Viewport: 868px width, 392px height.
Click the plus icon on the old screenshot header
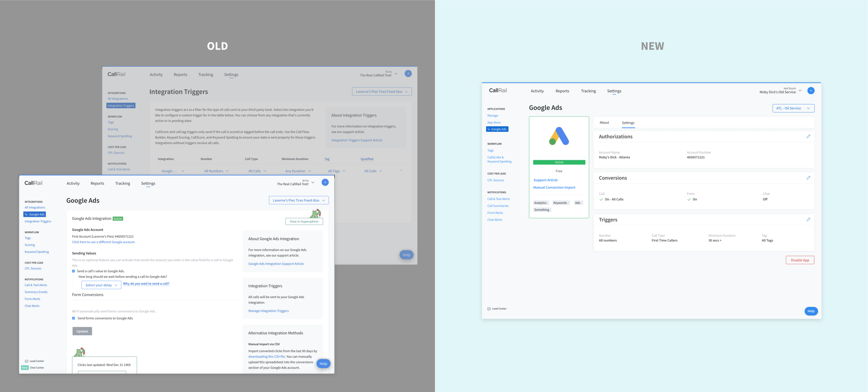[408, 73]
